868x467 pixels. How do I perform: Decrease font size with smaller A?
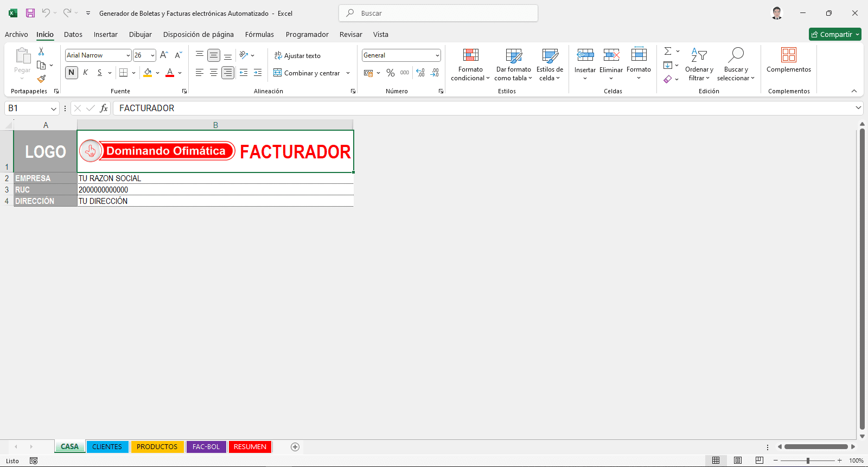pos(178,55)
